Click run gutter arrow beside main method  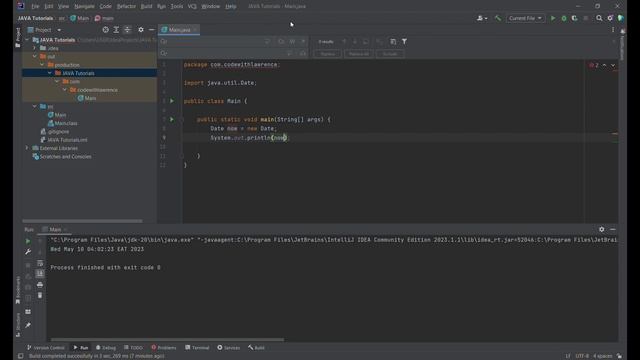172,119
